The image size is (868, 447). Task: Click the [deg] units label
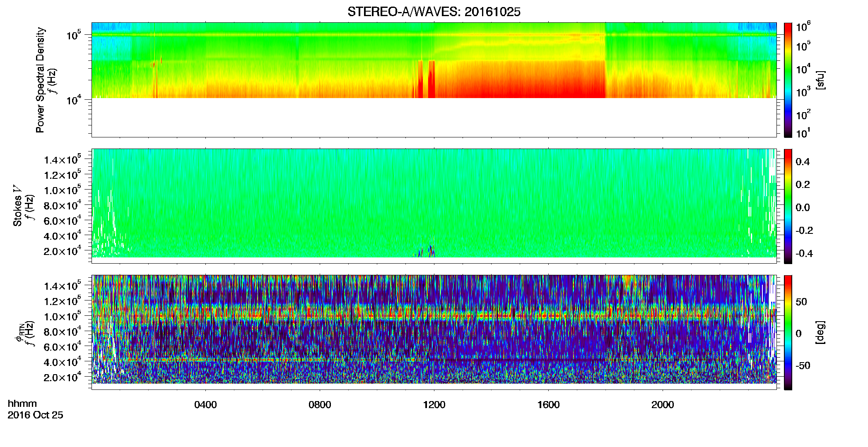point(820,332)
